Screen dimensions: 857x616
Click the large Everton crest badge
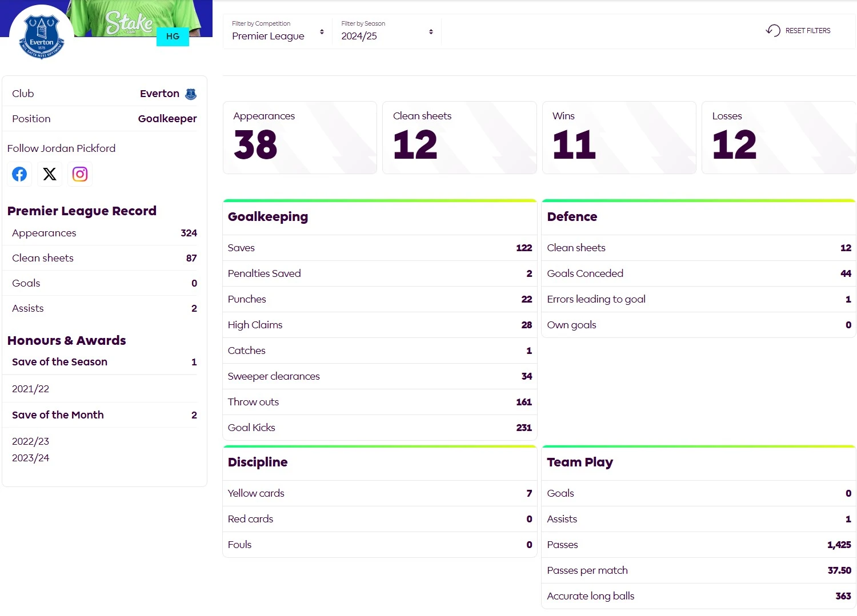(x=42, y=35)
